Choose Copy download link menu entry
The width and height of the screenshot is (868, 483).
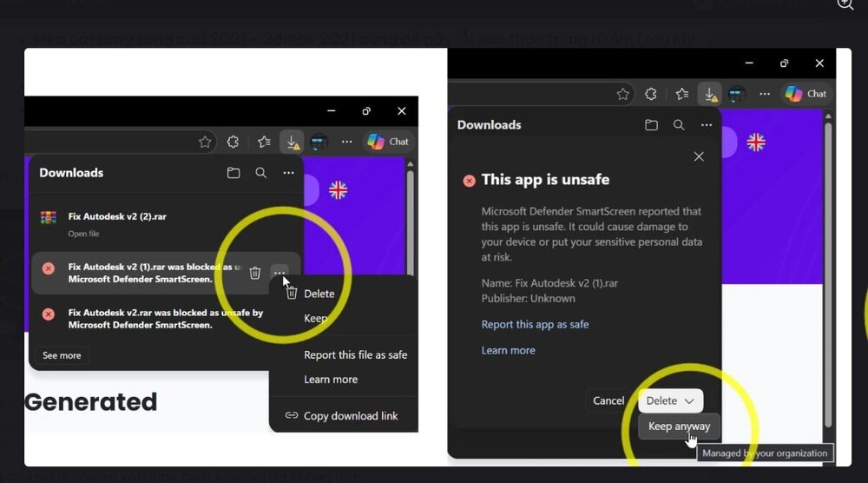(x=350, y=416)
